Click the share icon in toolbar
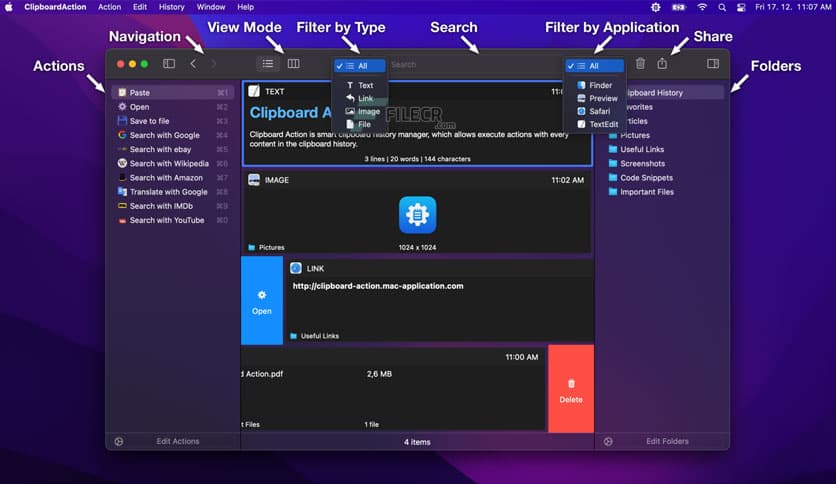This screenshot has width=836, height=484. pyautogui.click(x=662, y=63)
